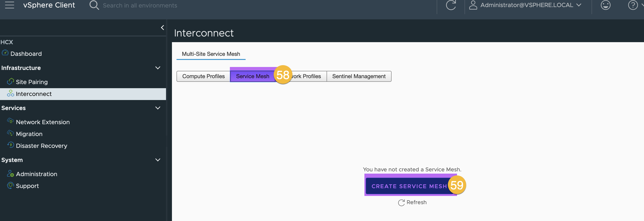Click the Migration cloud icon

tap(10, 133)
